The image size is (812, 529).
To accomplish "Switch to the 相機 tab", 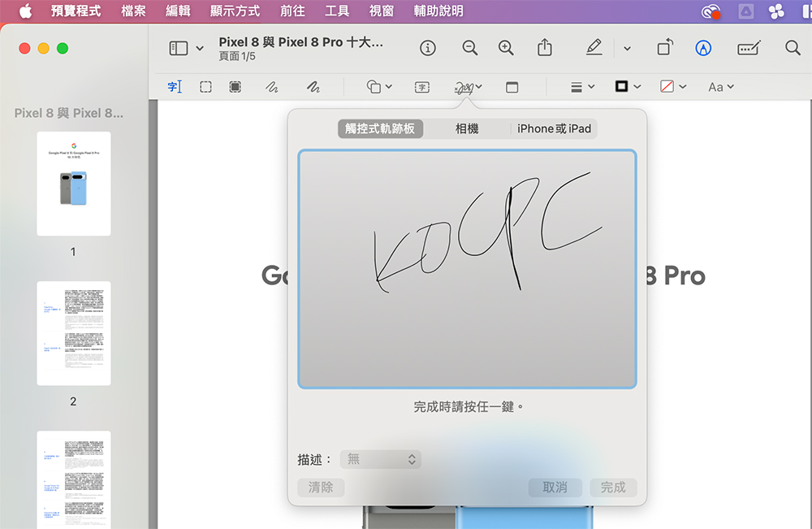I will click(x=467, y=128).
